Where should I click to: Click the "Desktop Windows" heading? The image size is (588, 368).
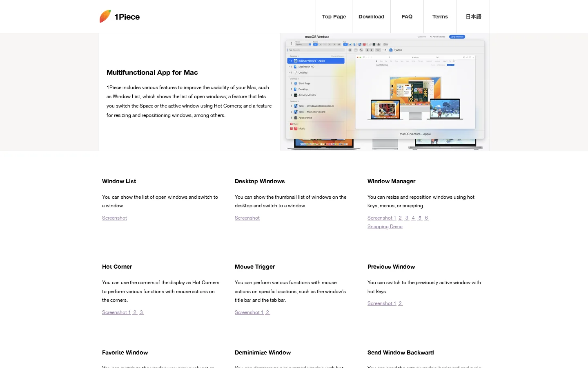click(260, 181)
